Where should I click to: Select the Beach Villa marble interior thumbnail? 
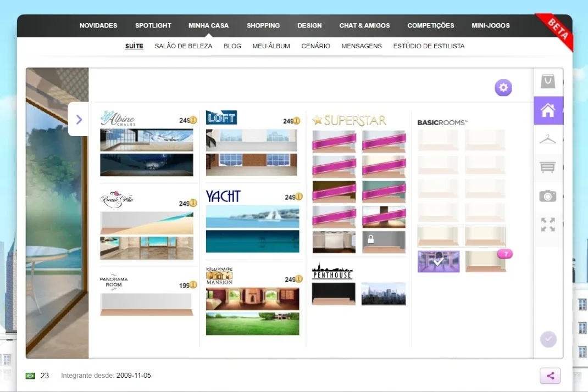(147, 248)
